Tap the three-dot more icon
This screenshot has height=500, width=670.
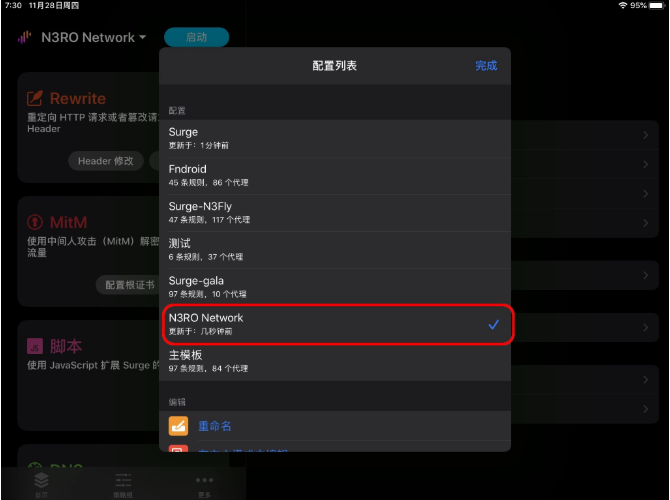pyautogui.click(x=204, y=480)
